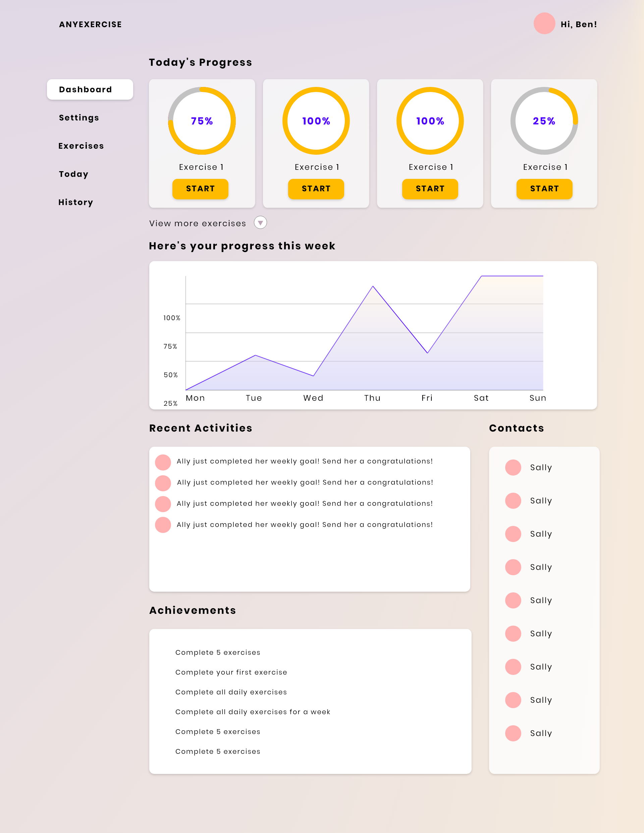
Task: Start the 75% progress exercise
Action: point(201,189)
